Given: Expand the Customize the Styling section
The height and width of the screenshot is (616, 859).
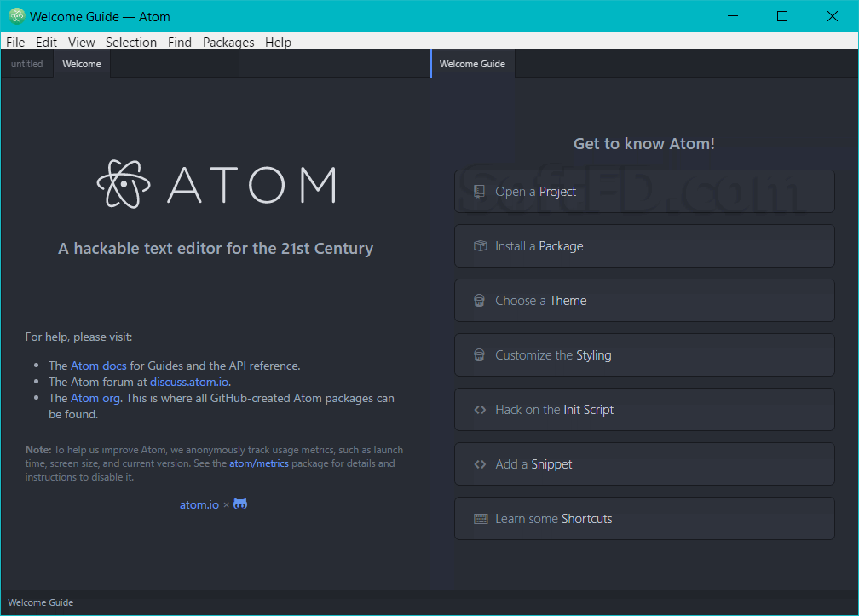Looking at the screenshot, I should (x=644, y=354).
